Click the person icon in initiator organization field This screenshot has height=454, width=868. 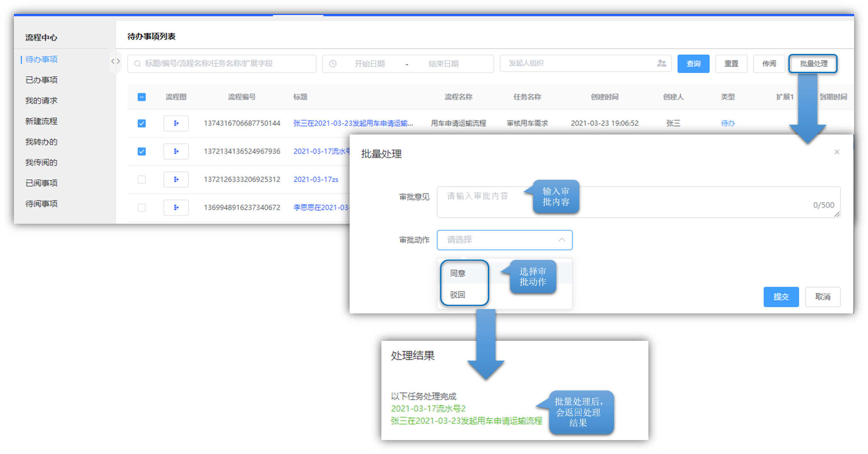[661, 64]
